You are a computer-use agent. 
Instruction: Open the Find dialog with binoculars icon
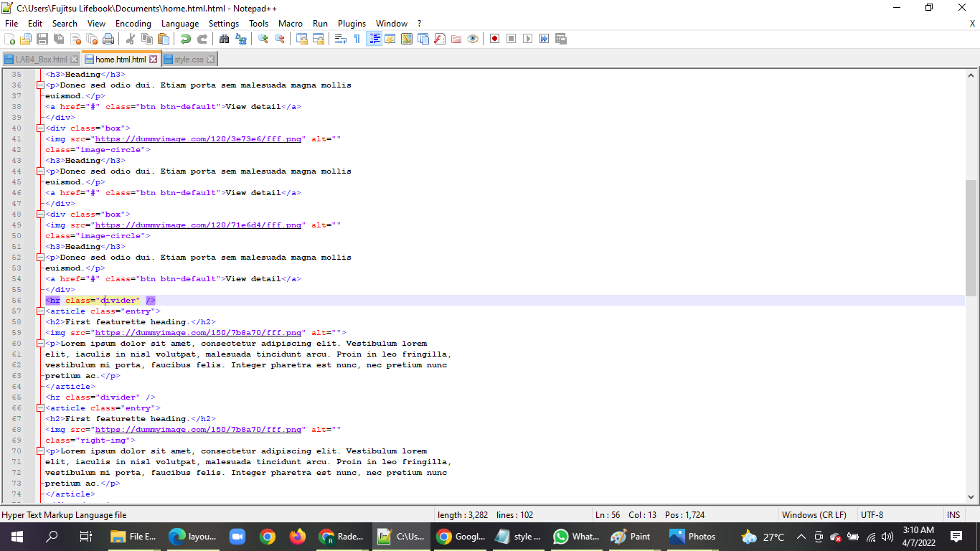coord(224,39)
